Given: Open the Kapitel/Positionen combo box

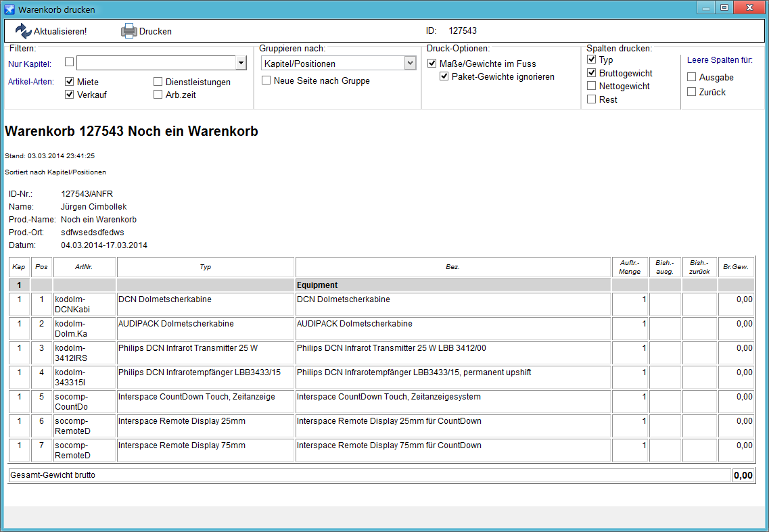Looking at the screenshot, I should click(339, 64).
